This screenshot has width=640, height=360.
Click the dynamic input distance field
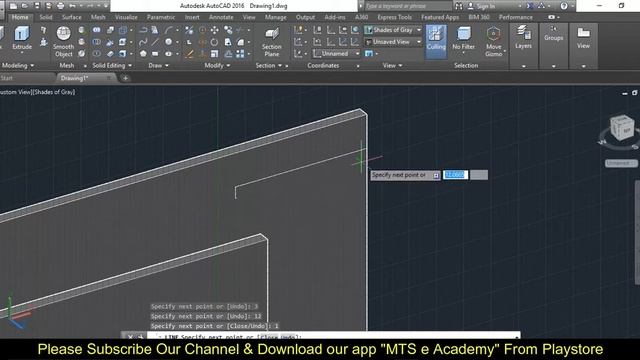tap(455, 175)
